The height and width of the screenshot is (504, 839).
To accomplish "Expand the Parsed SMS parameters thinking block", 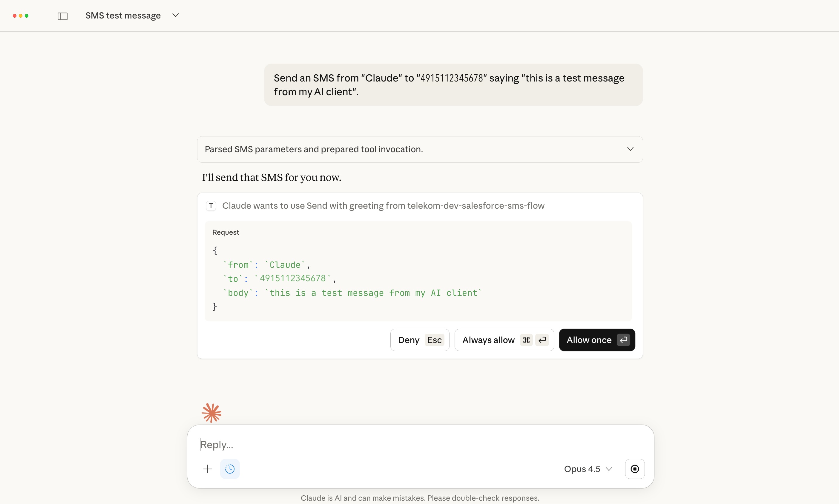I will pos(630,149).
